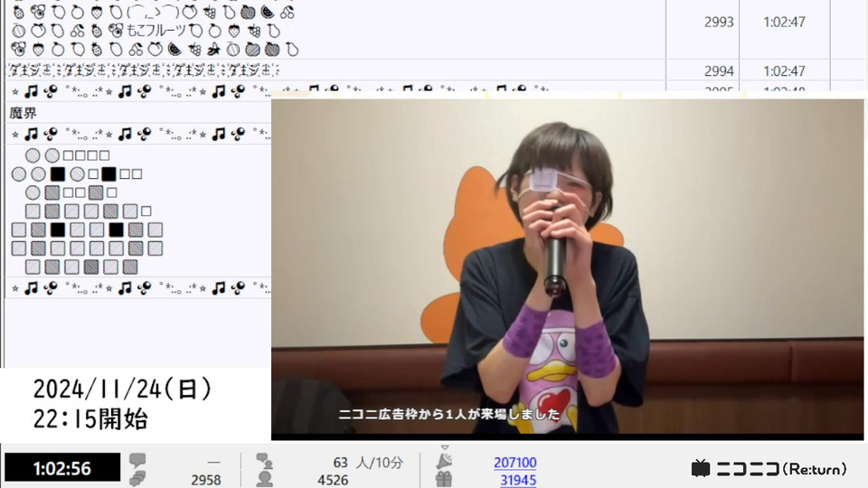Click the total viewers person icon
The width and height of the screenshot is (868, 488).
click(265, 479)
